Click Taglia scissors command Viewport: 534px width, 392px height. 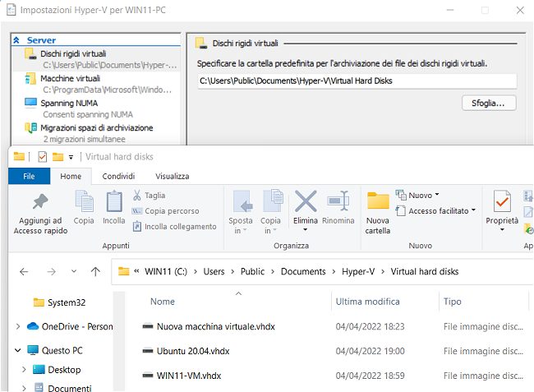click(x=150, y=195)
